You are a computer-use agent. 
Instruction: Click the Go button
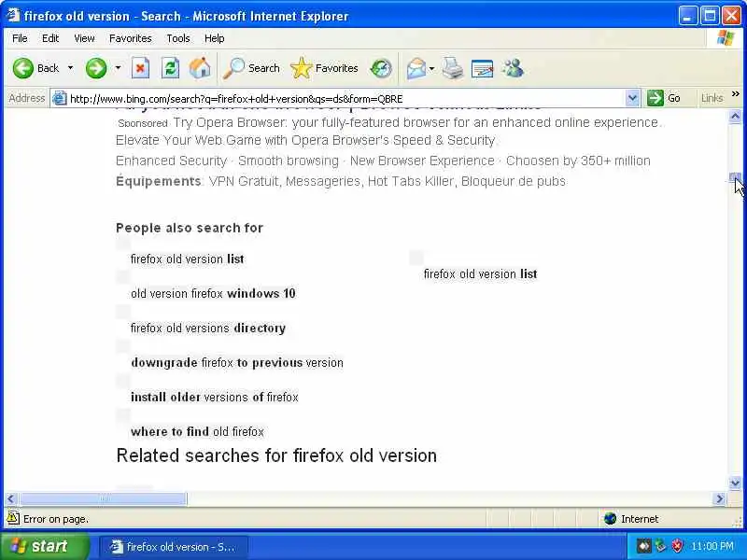tap(664, 99)
